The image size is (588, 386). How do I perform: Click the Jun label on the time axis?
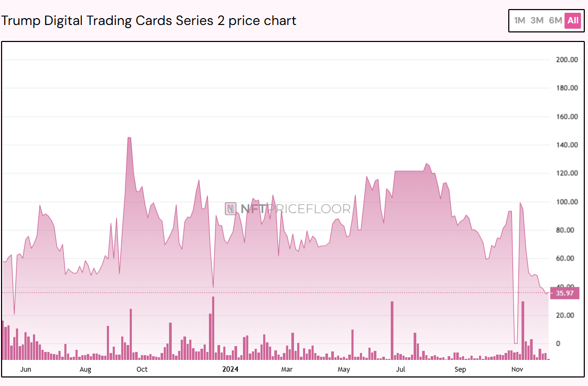tap(26, 368)
